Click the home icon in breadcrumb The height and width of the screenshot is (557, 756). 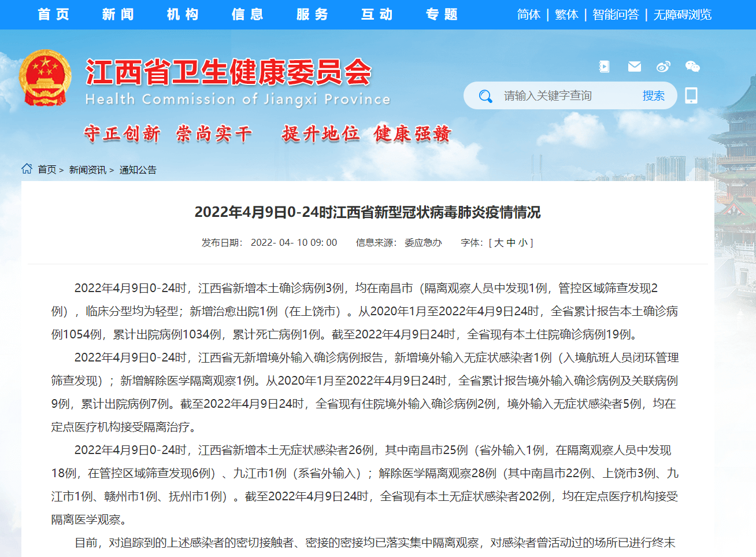click(27, 169)
